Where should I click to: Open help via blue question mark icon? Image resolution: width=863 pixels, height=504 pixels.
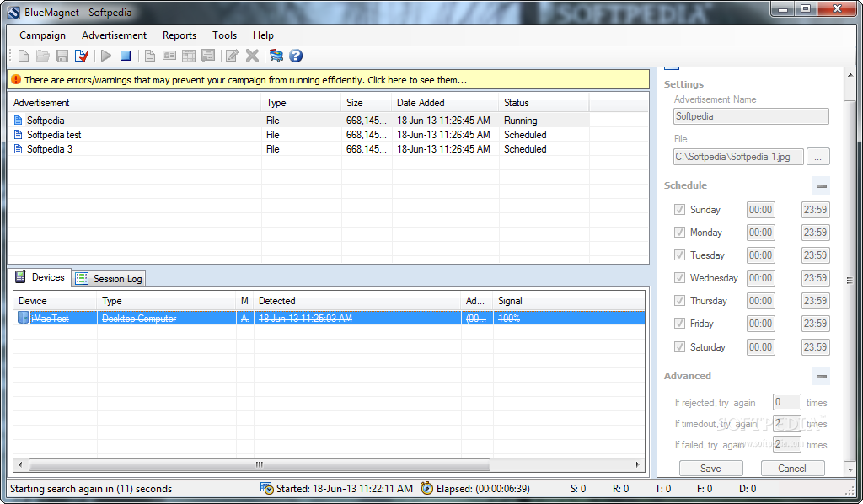click(x=296, y=56)
